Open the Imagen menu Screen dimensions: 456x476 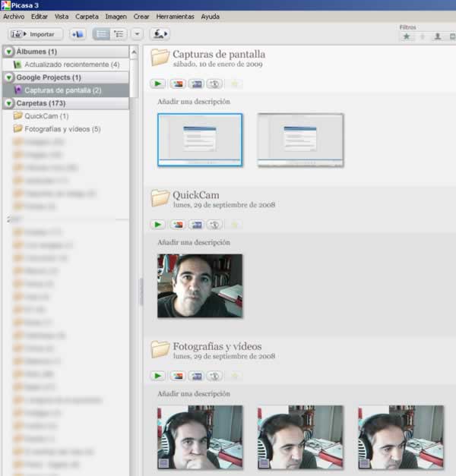tap(116, 17)
